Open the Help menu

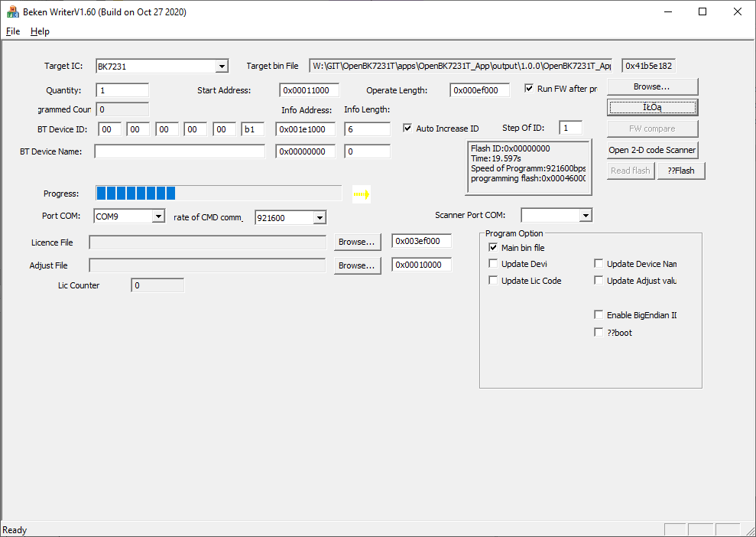[40, 31]
